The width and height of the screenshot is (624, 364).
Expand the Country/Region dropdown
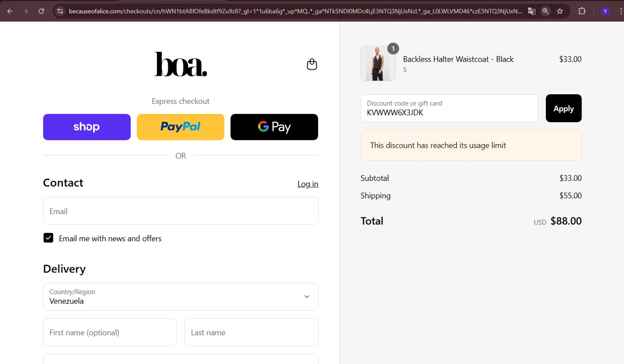point(181,297)
